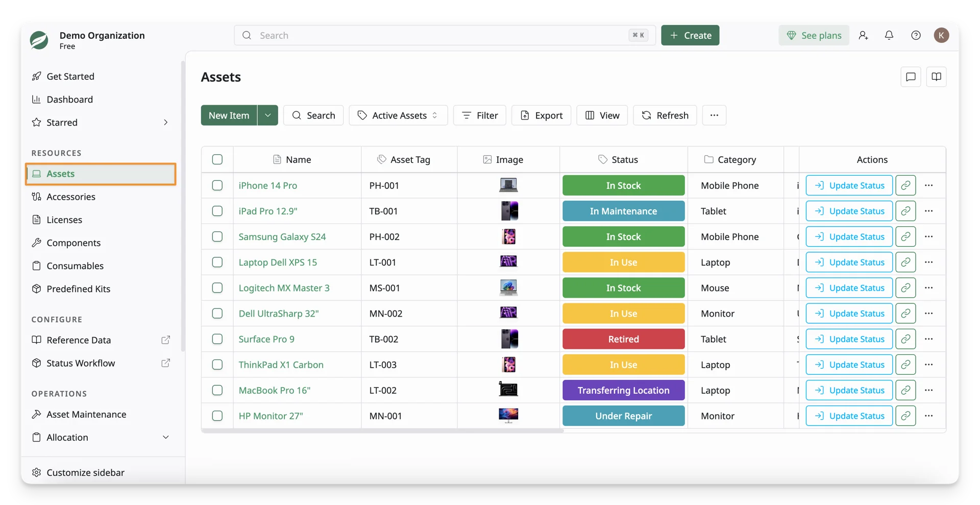The image size is (980, 505).
Task: Copy link for HP Monitor 27" row
Action: (905, 416)
